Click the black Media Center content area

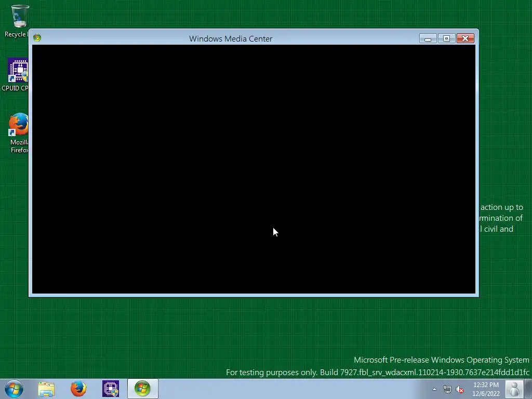(x=254, y=169)
